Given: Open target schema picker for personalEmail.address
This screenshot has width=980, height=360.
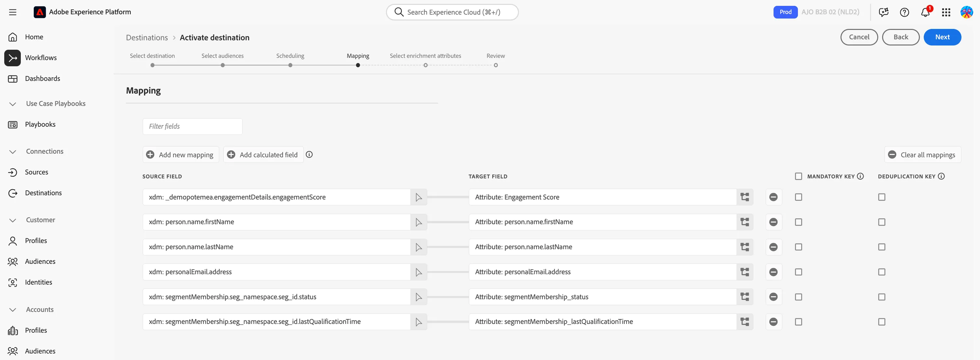Looking at the screenshot, I should point(745,272).
